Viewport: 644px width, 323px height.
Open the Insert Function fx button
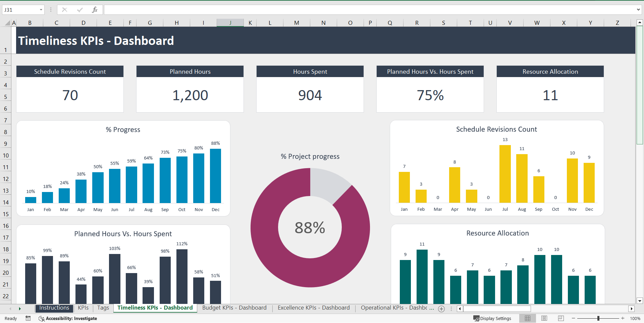click(95, 10)
